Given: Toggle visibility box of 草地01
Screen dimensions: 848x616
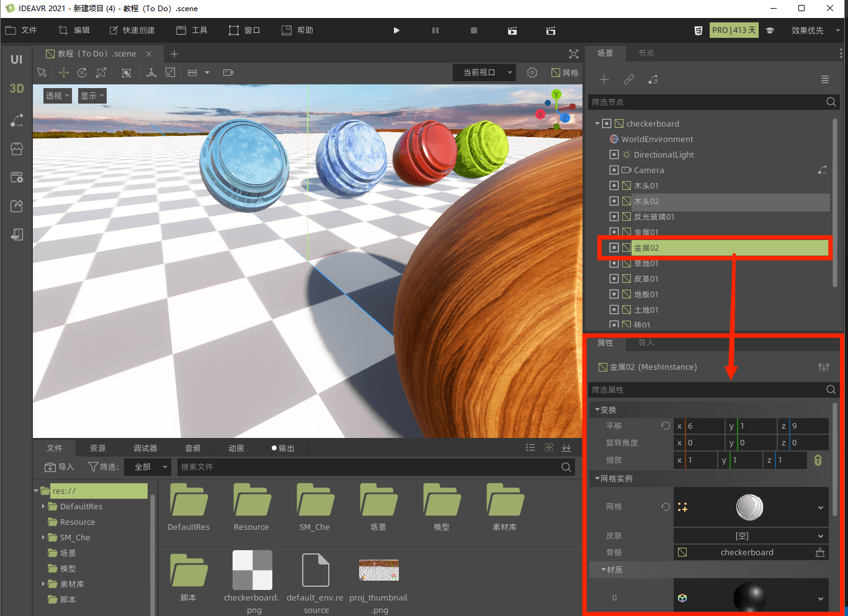Looking at the screenshot, I should 614,263.
